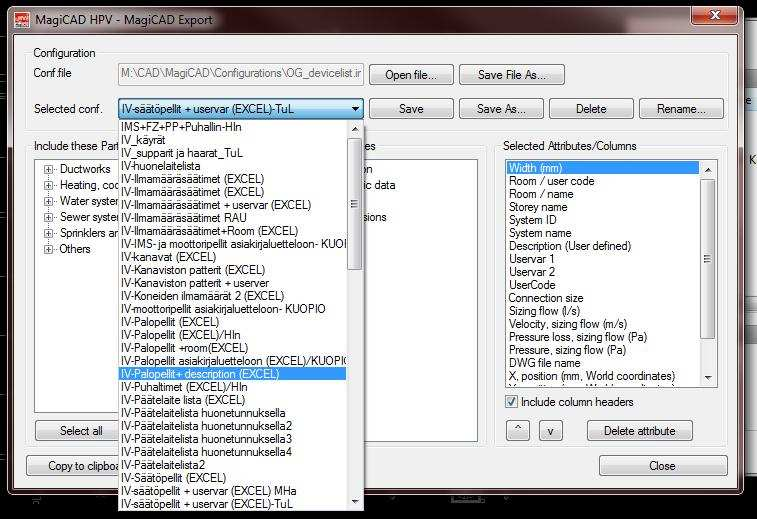The width and height of the screenshot is (757, 519).
Task: Choose IV-Ilmamääräsäätimet RAU entry
Action: (232, 218)
